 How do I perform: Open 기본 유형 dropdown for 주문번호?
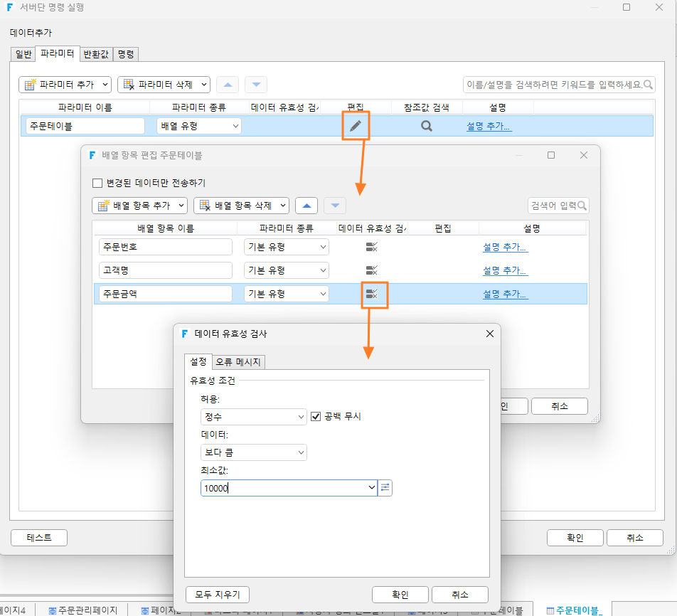[x=287, y=247]
